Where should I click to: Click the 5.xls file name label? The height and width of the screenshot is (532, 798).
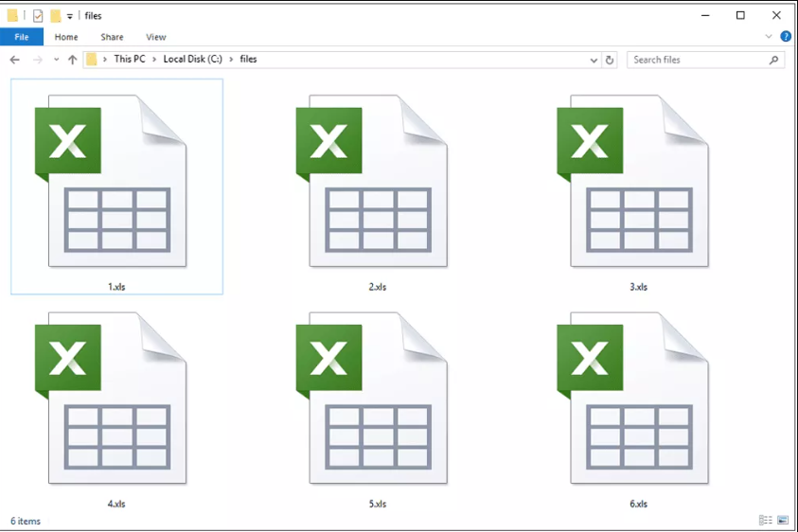tap(378, 504)
